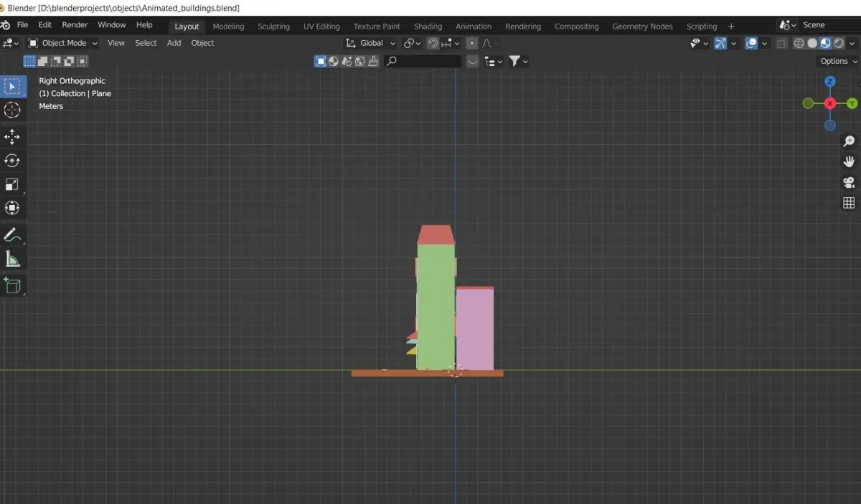Switch to the Geometry Nodes tab

642,27
